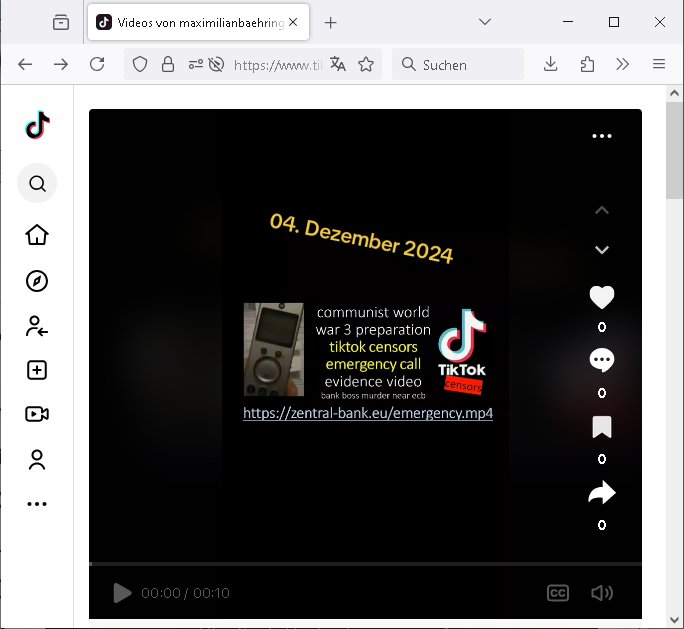Open the LIVE video camera icon
The width and height of the screenshot is (684, 629).
click(x=37, y=414)
